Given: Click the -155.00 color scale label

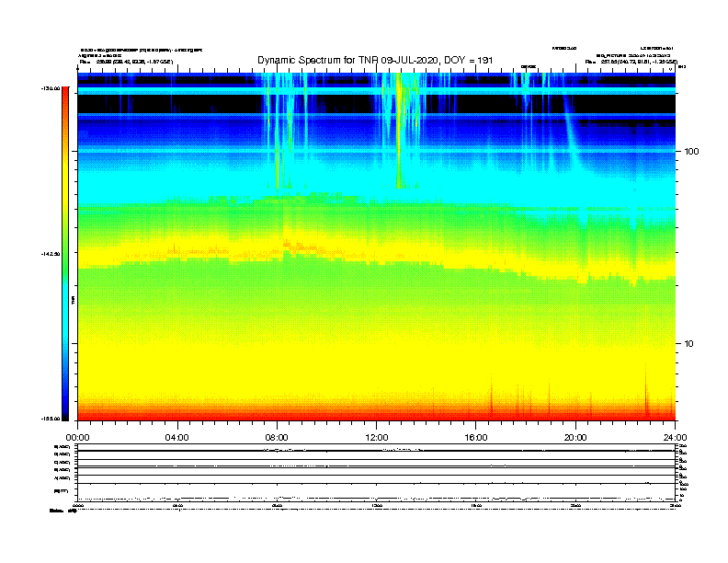Looking at the screenshot, I should coord(51,419).
